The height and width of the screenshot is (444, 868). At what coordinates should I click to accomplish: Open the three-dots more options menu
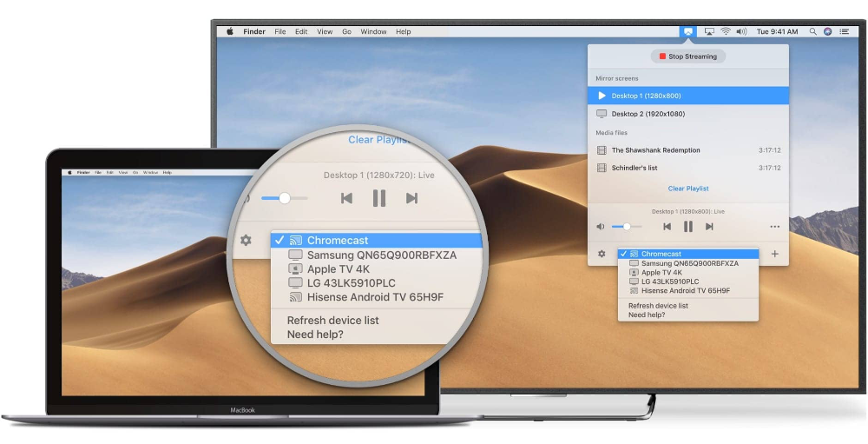point(774,227)
